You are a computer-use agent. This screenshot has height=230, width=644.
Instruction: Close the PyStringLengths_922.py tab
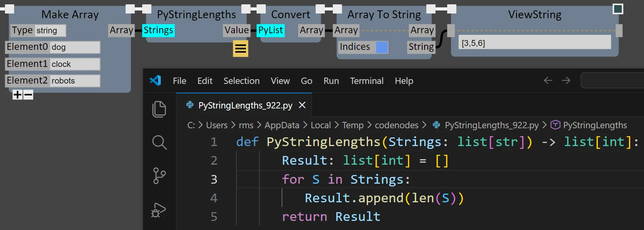302,105
